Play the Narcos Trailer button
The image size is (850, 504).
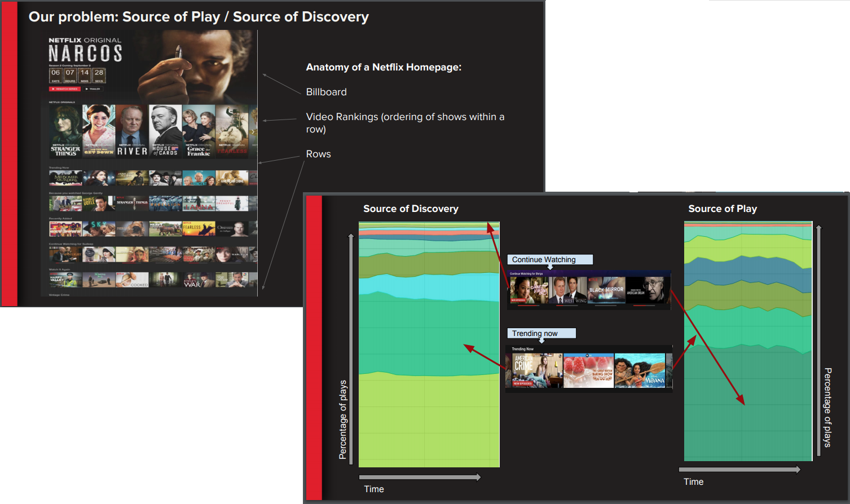pos(93,89)
